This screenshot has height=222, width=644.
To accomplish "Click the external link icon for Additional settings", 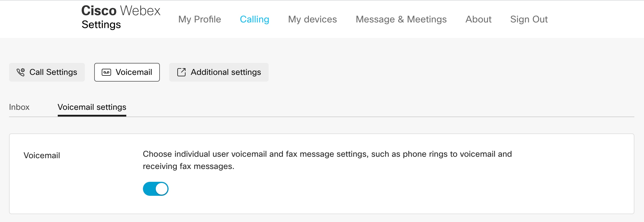I will pos(182,72).
